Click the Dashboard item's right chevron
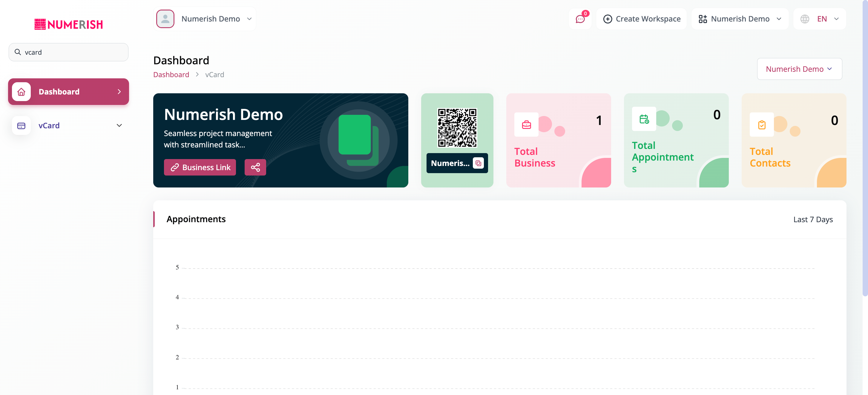This screenshot has width=868, height=395. tap(119, 92)
